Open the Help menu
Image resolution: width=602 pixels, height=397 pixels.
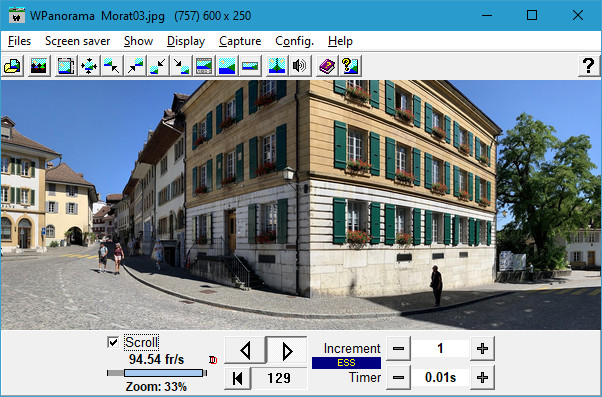coord(340,41)
